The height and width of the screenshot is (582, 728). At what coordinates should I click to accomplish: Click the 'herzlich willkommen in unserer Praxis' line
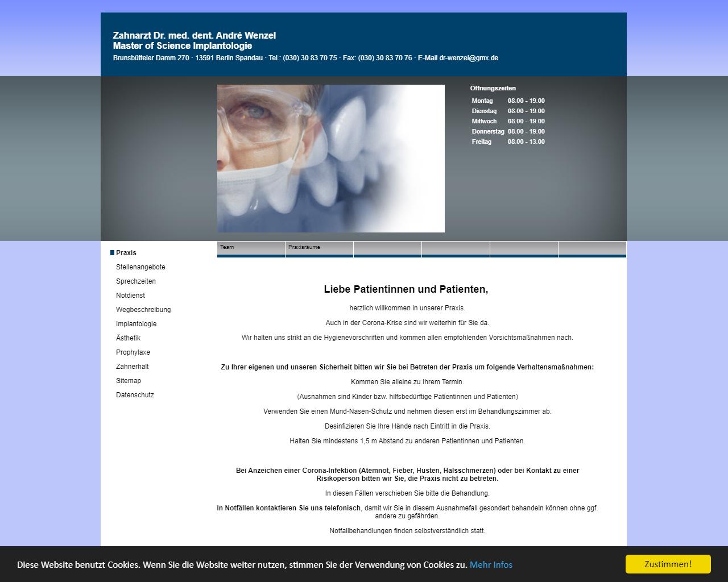point(407,308)
